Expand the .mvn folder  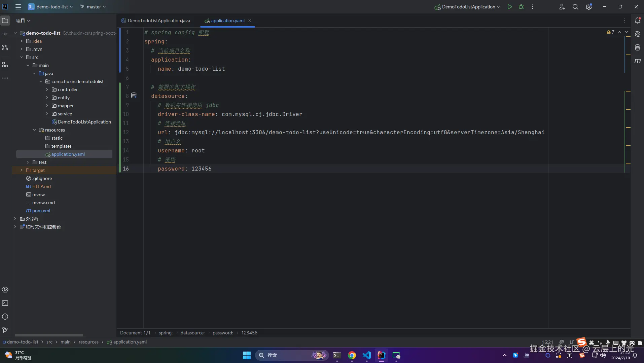click(x=22, y=49)
